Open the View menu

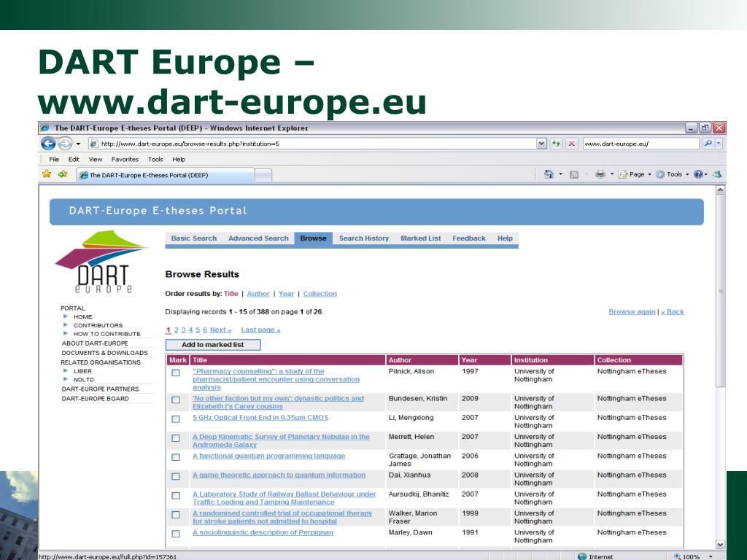pyautogui.click(x=96, y=160)
